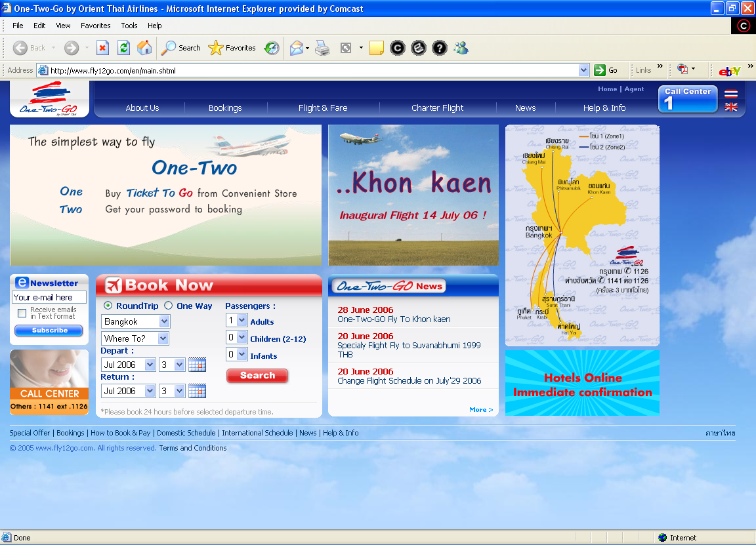Click the black e-mail circle icon
This screenshot has width=756, height=545.
(419, 48)
